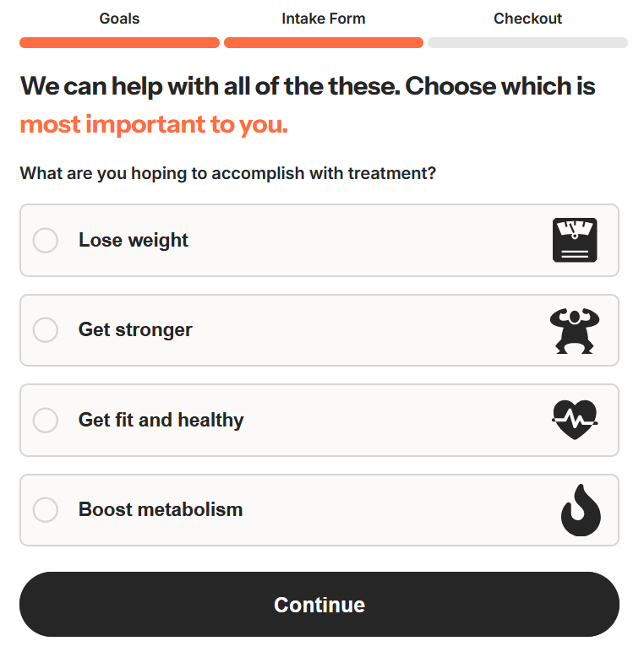Viewport: 644px width, 652px height.
Task: Click the 'most important to you' heading
Action: (x=154, y=125)
